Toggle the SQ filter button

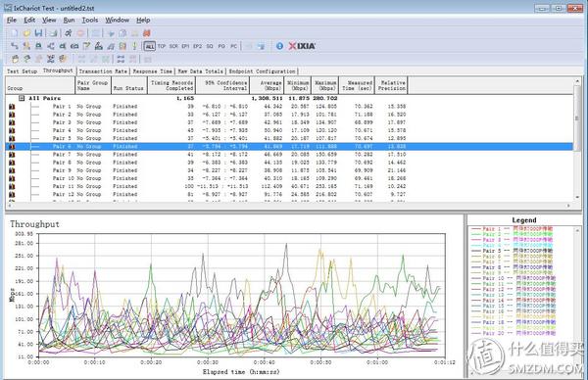[x=210, y=46]
